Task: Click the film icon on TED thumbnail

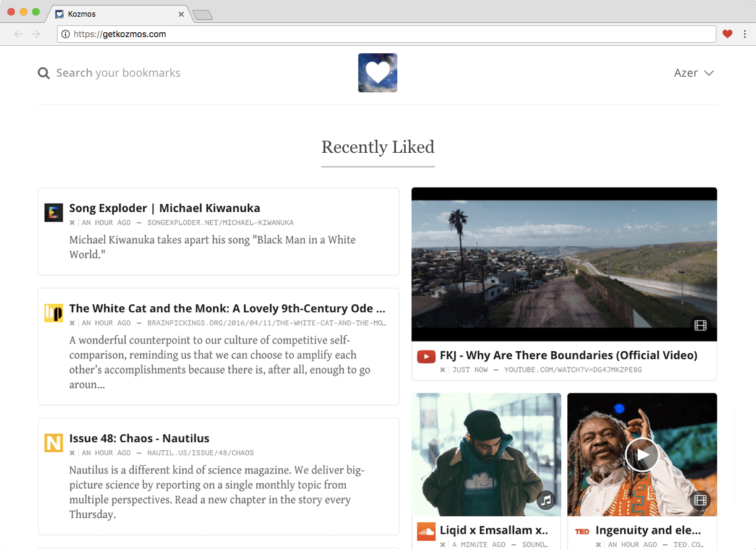Action: 700,500
